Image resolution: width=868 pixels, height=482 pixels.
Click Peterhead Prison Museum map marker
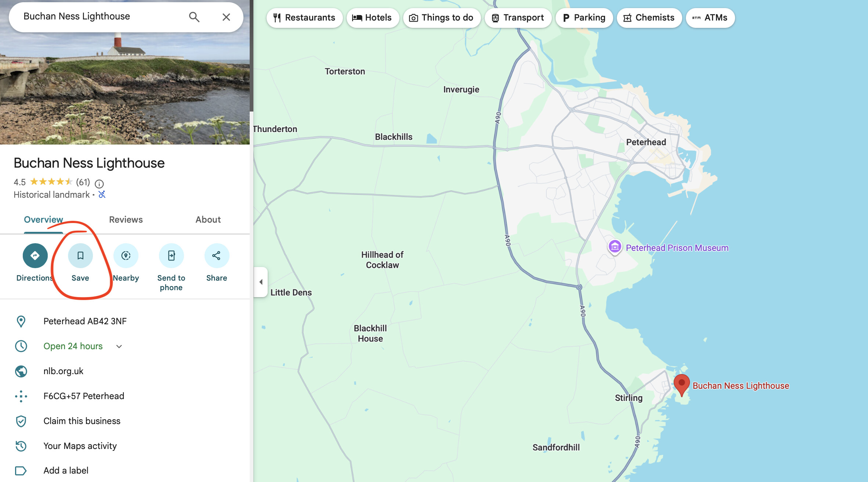(x=615, y=247)
